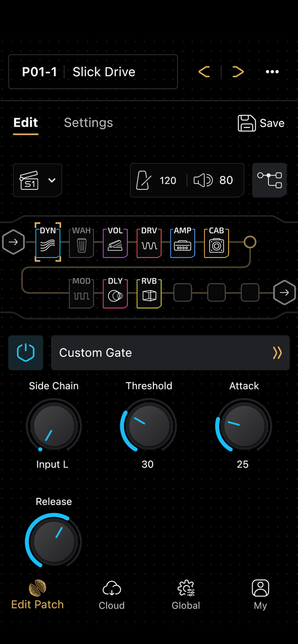Switch to the Settings tab
The image size is (298, 644).
89,123
